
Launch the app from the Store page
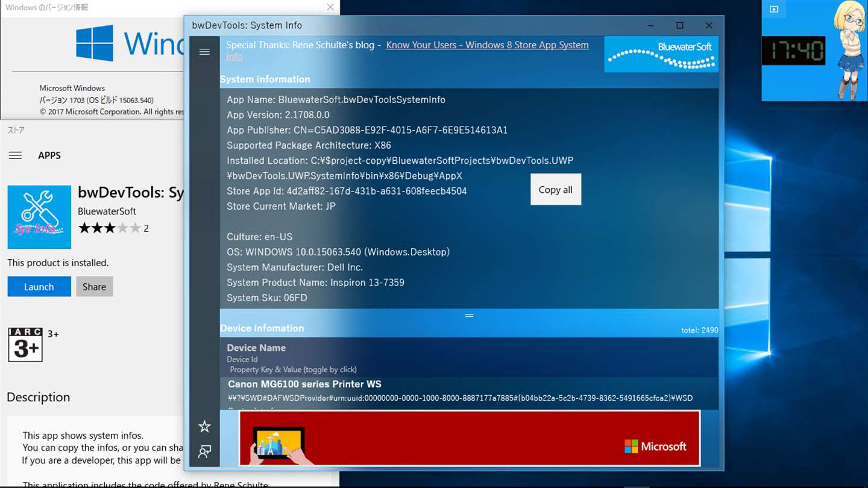click(x=39, y=287)
